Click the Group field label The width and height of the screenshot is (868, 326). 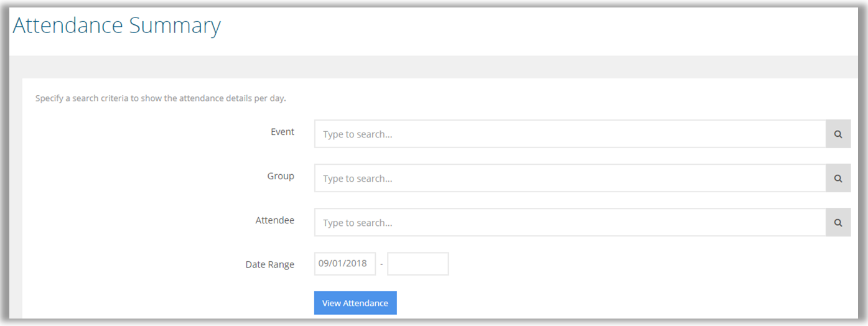tap(281, 176)
